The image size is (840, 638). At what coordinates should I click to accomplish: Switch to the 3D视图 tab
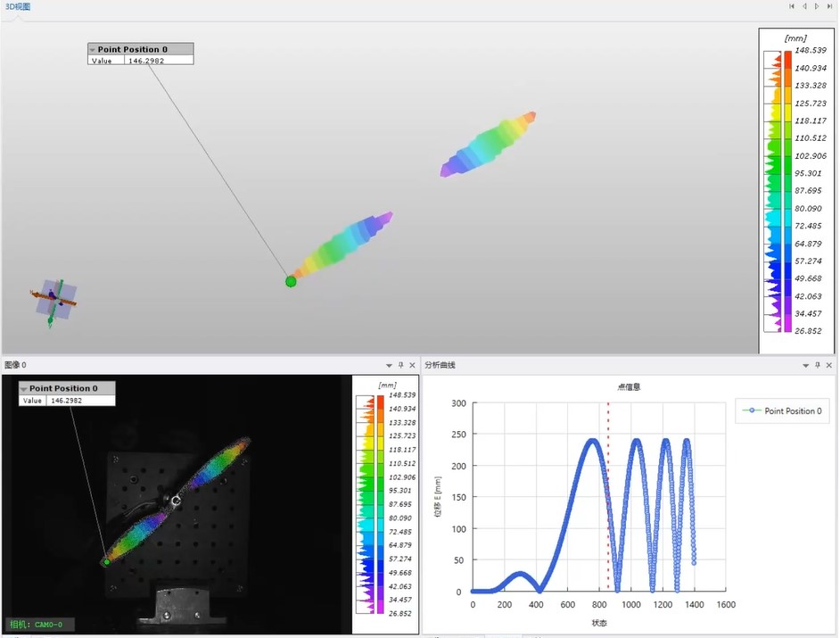tap(17, 7)
